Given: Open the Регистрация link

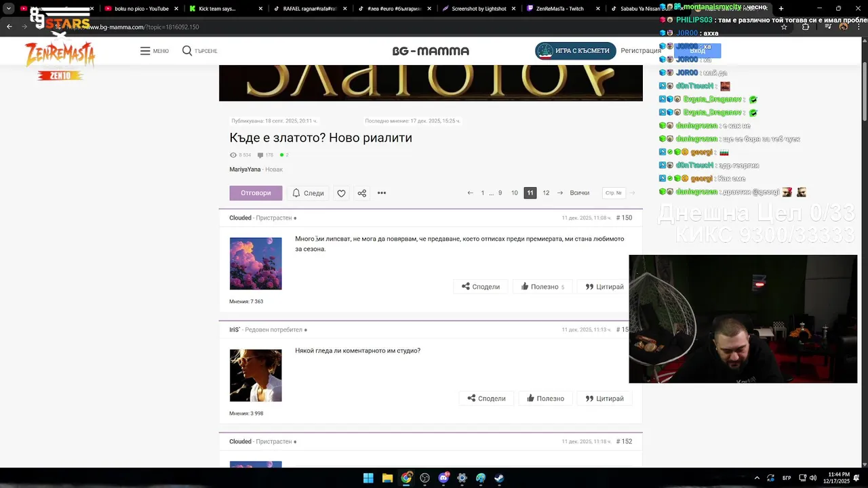Looking at the screenshot, I should [x=640, y=51].
